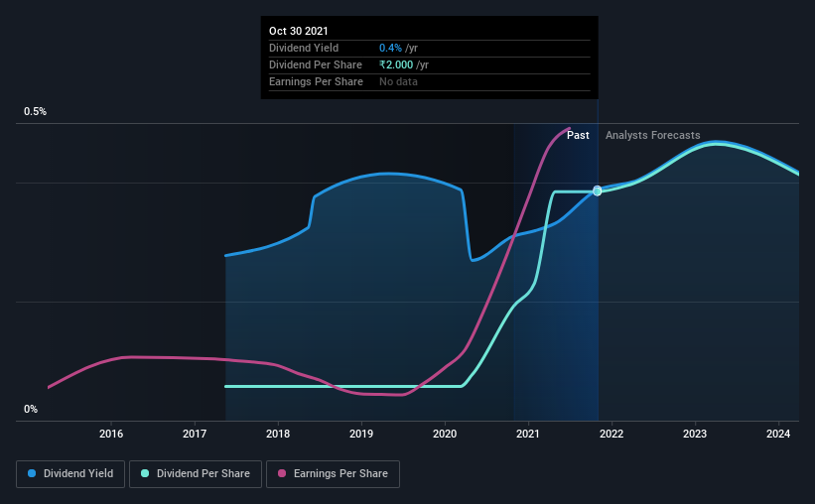
Task: Click the 0.4% dividend yield value
Action: 390,48
